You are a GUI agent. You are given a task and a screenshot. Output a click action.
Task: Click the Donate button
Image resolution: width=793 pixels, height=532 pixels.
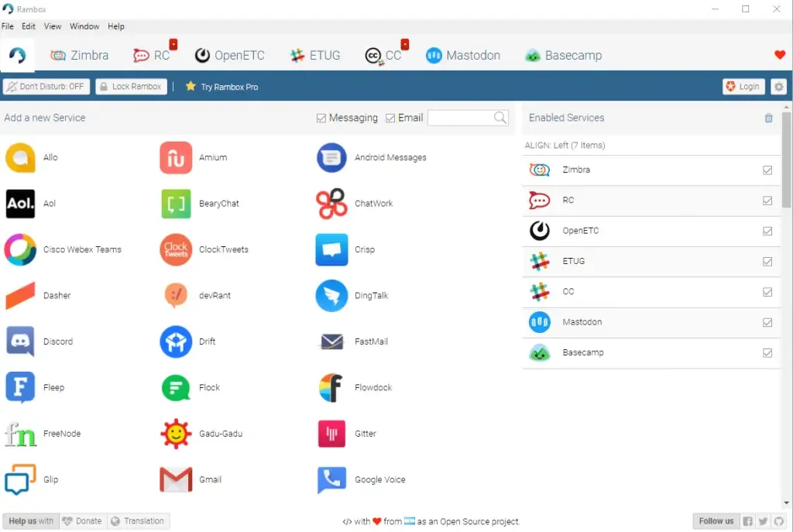pos(83,521)
